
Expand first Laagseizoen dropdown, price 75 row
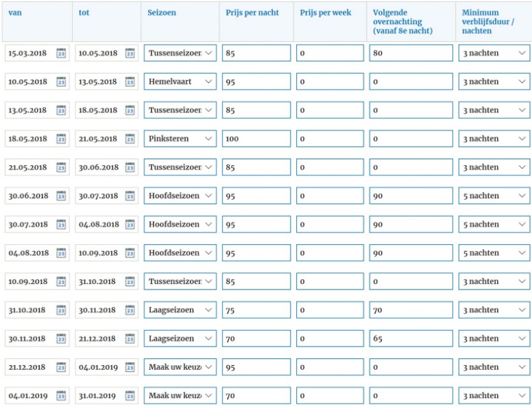tap(180, 310)
